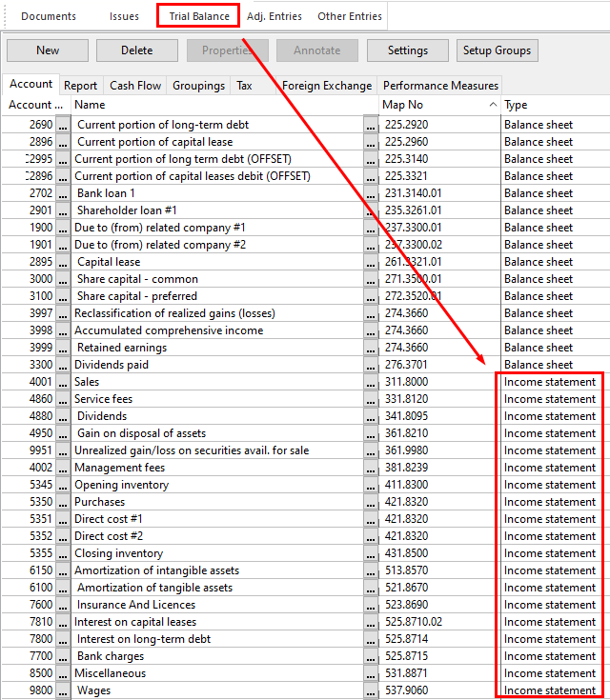Click the Delete button
Image resolution: width=610 pixels, height=700 pixels.
pyautogui.click(x=136, y=50)
